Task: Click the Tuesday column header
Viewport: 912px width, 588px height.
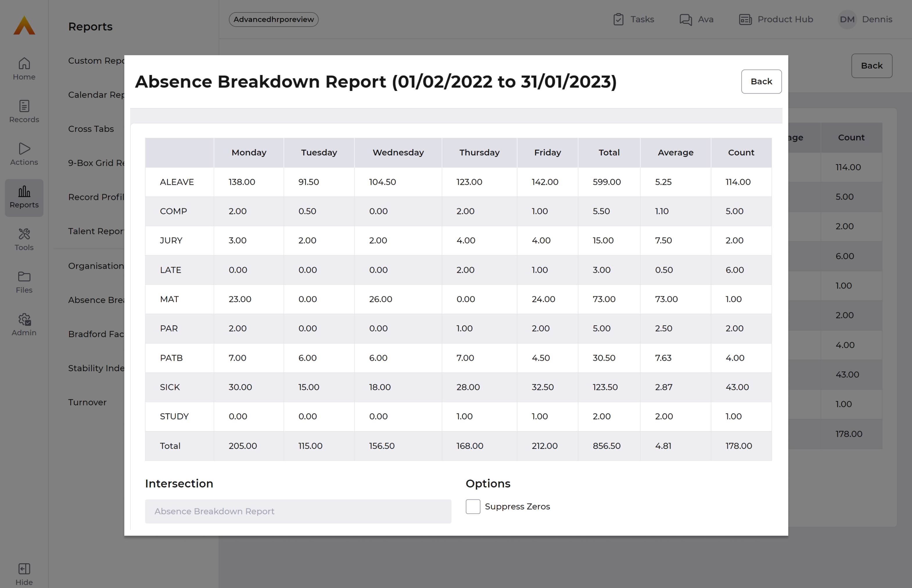Action: click(319, 152)
